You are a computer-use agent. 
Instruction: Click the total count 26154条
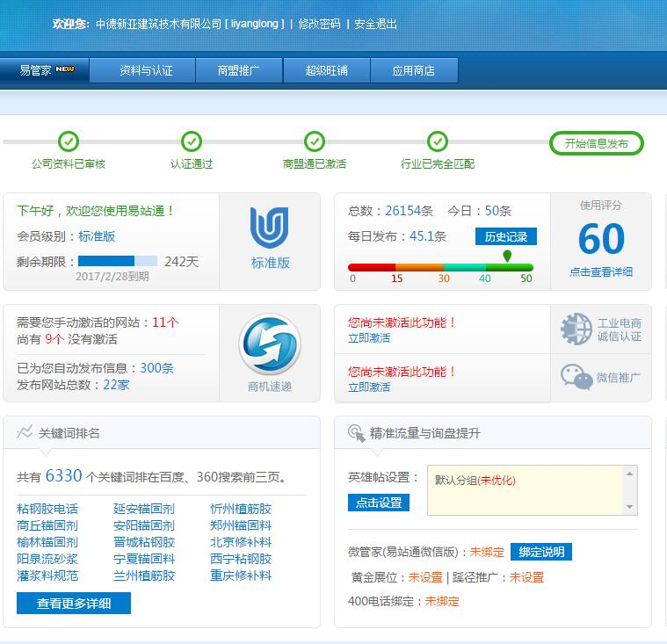[x=409, y=211]
